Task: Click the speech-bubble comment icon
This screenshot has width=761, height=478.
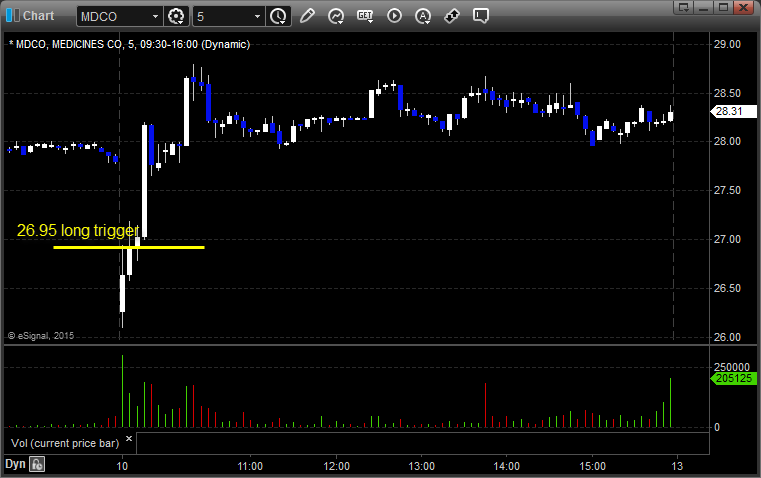Action: pyautogui.click(x=480, y=16)
